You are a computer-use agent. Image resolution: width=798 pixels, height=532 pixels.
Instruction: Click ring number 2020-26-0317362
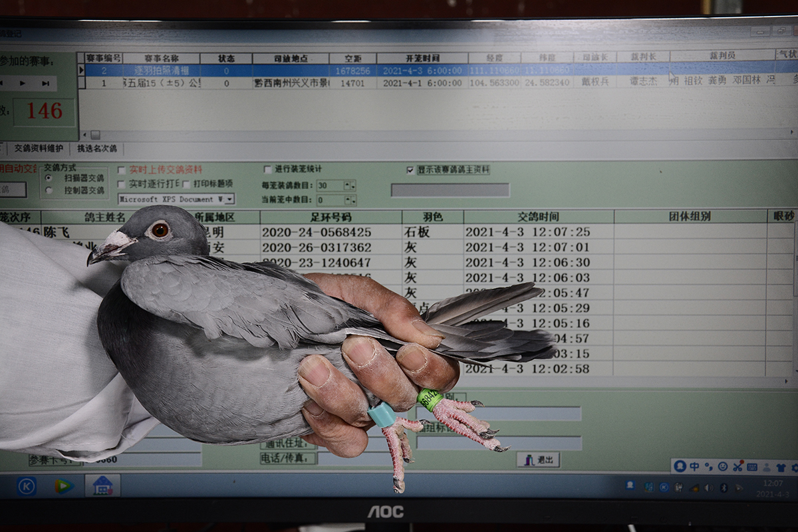317,247
